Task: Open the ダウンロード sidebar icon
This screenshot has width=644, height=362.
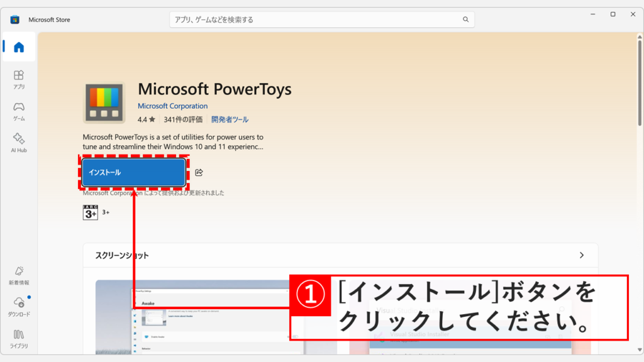Action: (x=18, y=306)
